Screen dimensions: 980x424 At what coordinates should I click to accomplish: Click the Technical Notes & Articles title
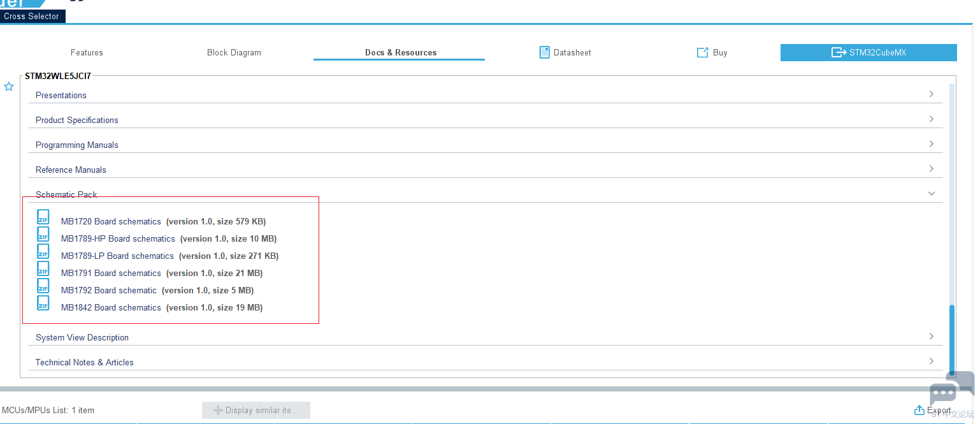click(85, 362)
